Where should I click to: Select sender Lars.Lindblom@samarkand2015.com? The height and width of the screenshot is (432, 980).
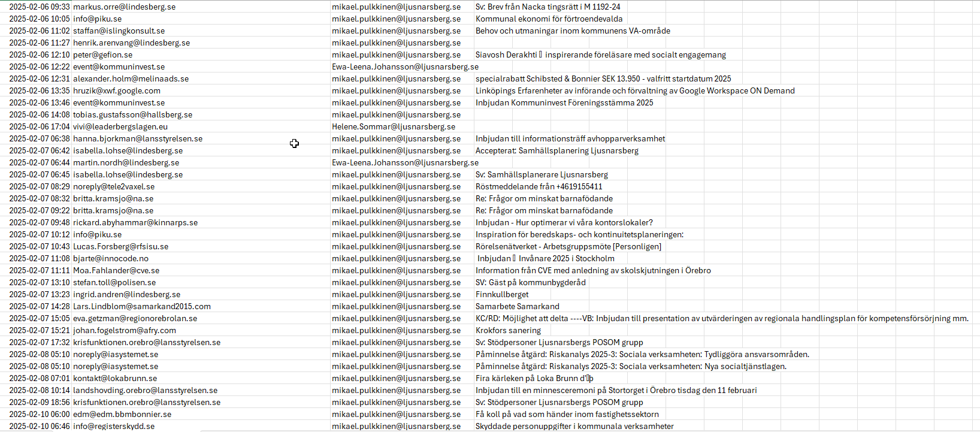(142, 306)
